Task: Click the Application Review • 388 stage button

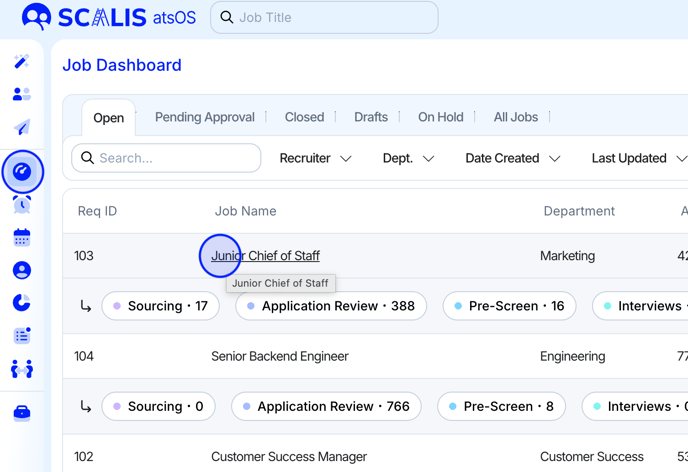Action: point(331,306)
